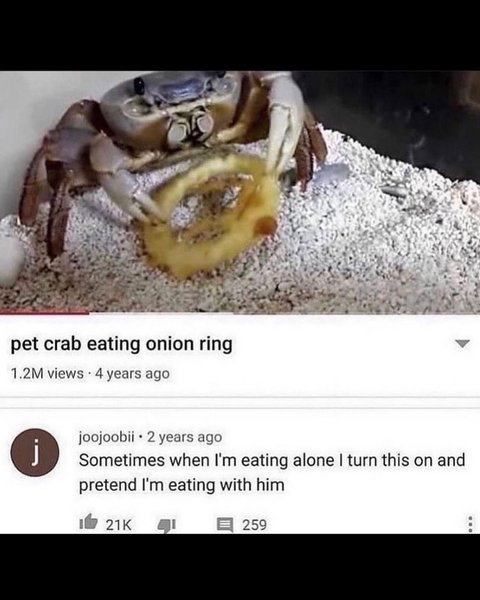Viewport: 480px width, 600px height.
Task: Like the joojoobii comment with thumbs up
Action: pyautogui.click(x=88, y=522)
